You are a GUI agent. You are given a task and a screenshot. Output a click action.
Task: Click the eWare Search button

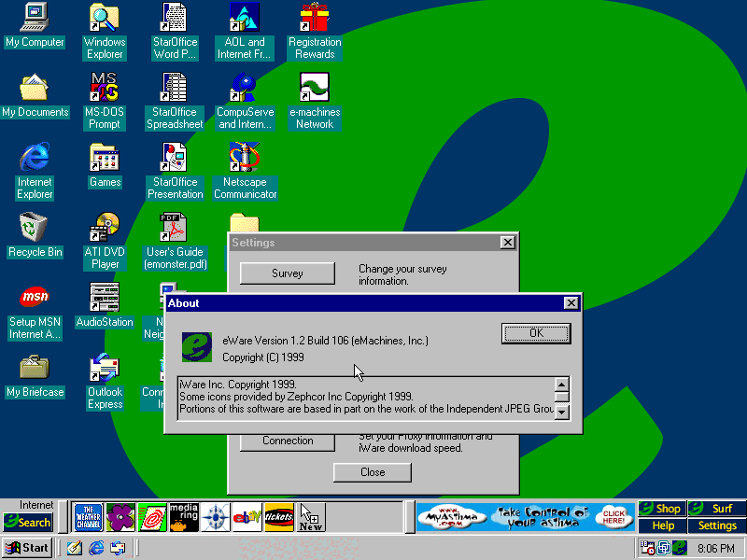[27, 523]
